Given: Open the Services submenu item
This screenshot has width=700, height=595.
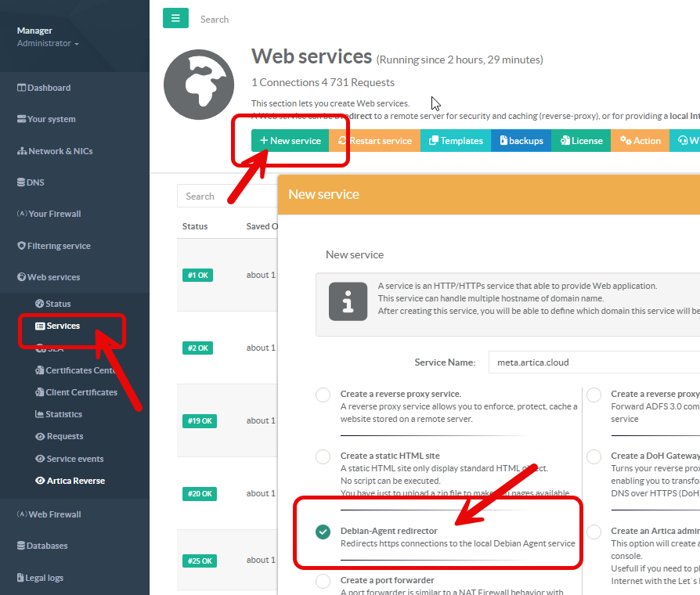Looking at the screenshot, I should tap(63, 326).
